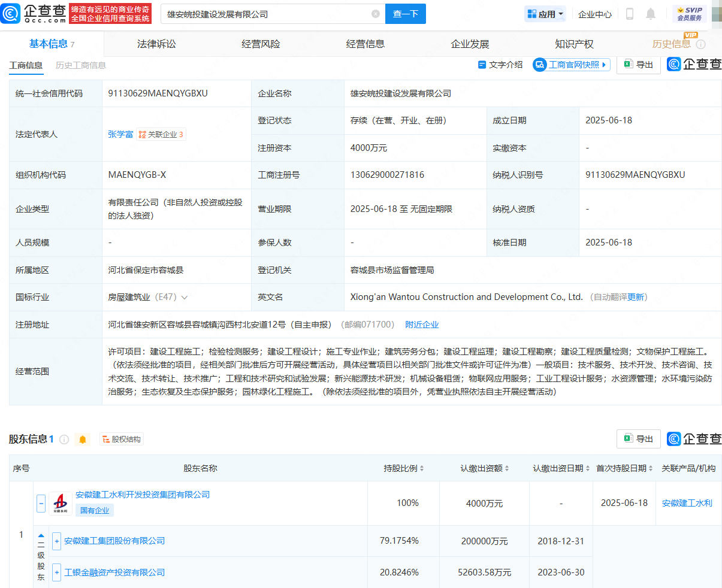Expand 工银金融资产投资有限公司 row
The height and width of the screenshot is (588, 722).
click(57, 573)
